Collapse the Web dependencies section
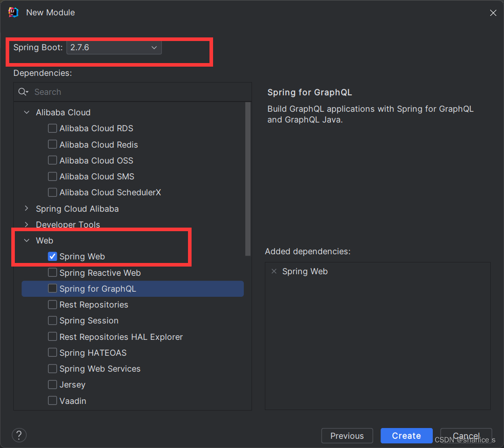This screenshot has width=504, height=448. pyautogui.click(x=26, y=240)
